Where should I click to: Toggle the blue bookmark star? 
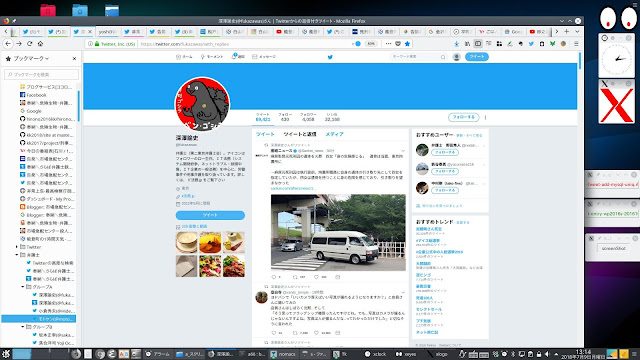pyautogui.click(x=407, y=44)
